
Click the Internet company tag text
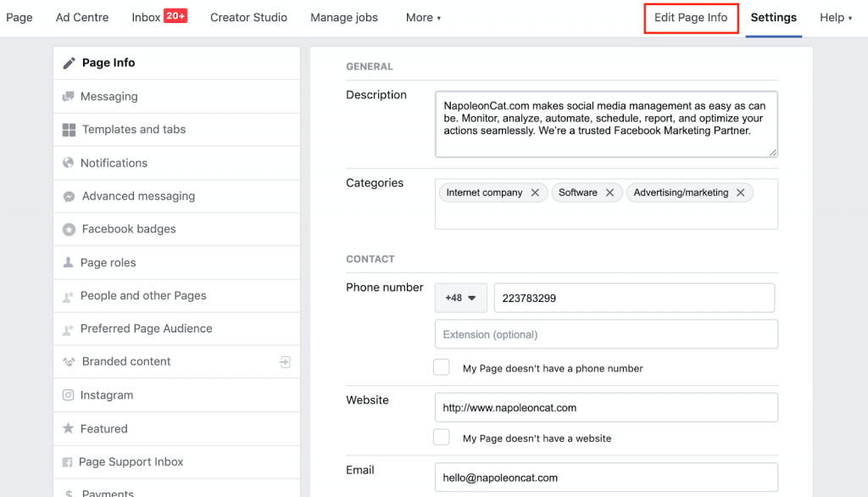(484, 193)
